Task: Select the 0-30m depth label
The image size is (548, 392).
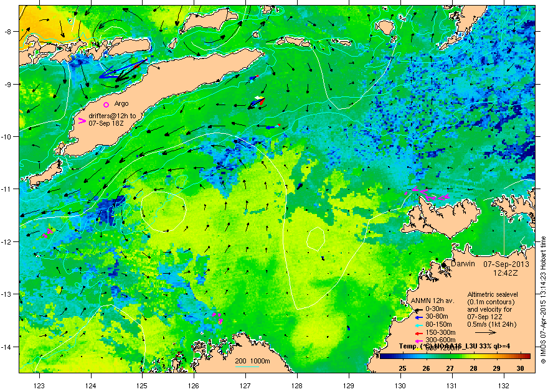Action: point(435,309)
